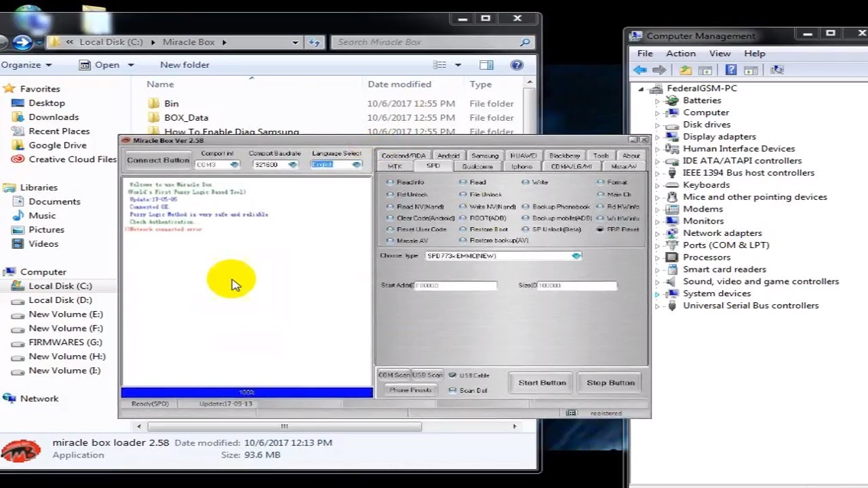This screenshot has width=868, height=488.
Task: Switch to the HUAWEI tab
Action: (524, 156)
